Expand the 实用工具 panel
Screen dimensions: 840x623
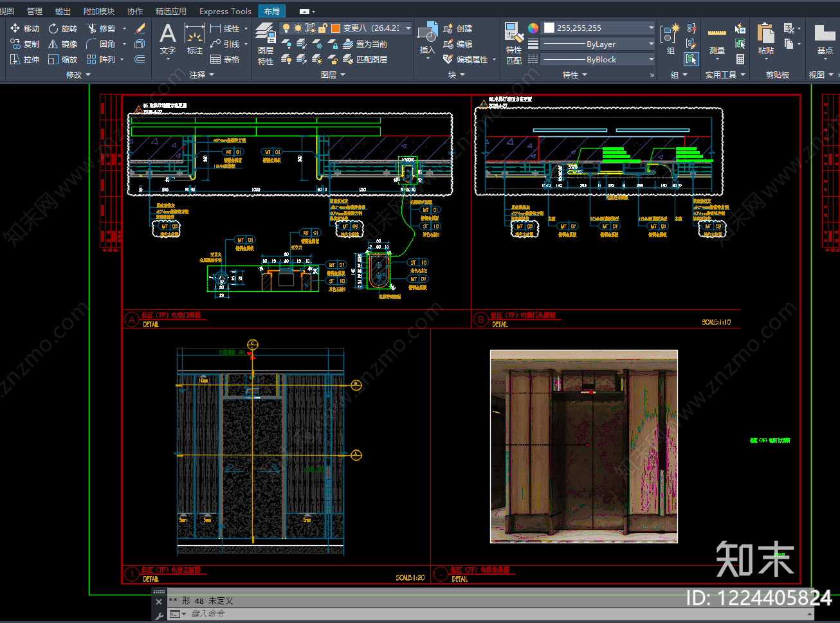pyautogui.click(x=725, y=75)
